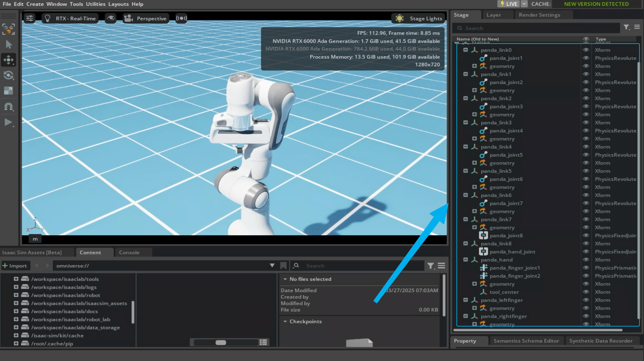Open Content browser options hamburger menu
The image size is (644, 361).
click(442, 266)
